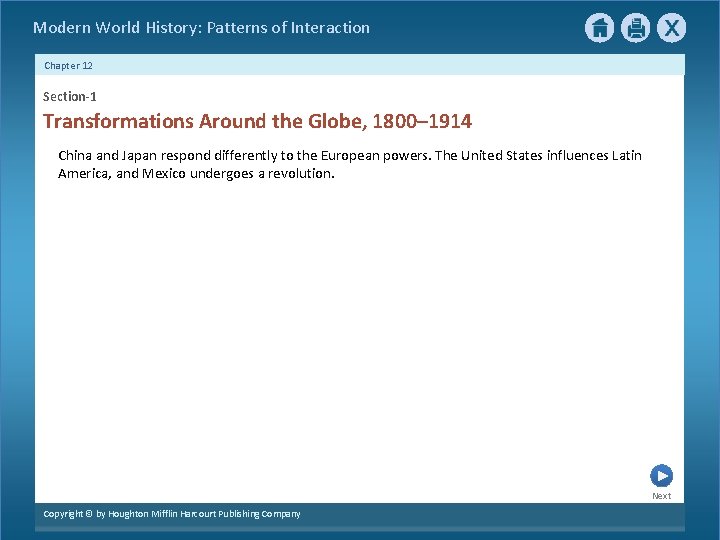
Task: Print this slide using the printer icon
Action: coord(636,28)
